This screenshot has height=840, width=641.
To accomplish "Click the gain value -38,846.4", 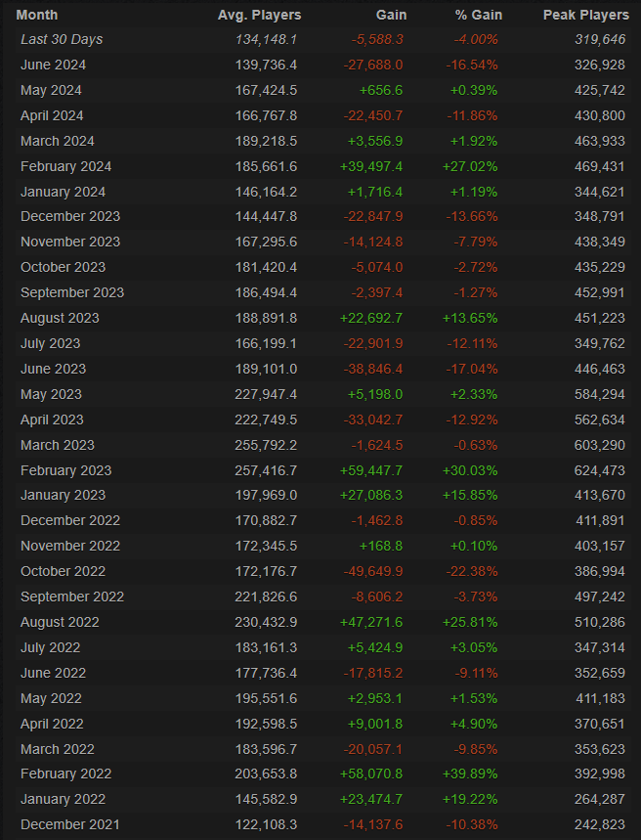I will pyautogui.click(x=372, y=369).
